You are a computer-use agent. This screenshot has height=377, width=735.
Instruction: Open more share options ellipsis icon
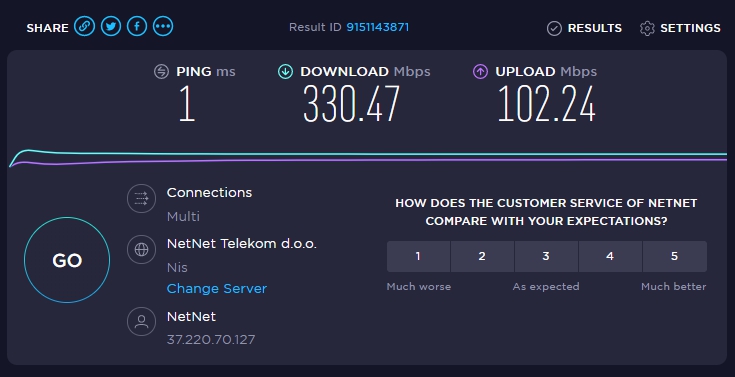[x=163, y=26]
